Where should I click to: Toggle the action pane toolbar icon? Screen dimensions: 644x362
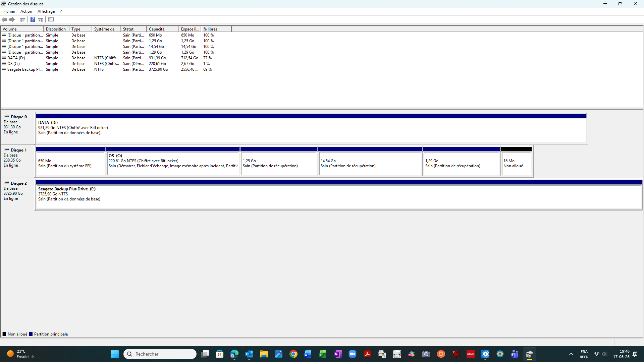[x=41, y=19]
